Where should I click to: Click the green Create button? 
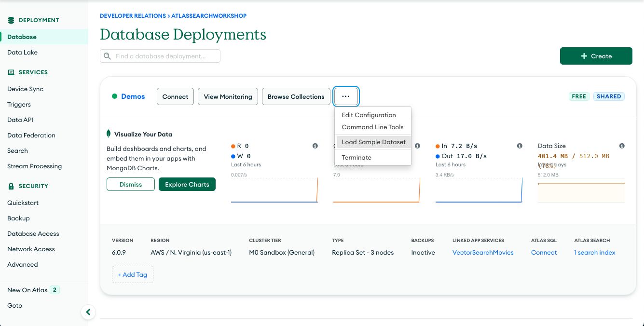596,56
